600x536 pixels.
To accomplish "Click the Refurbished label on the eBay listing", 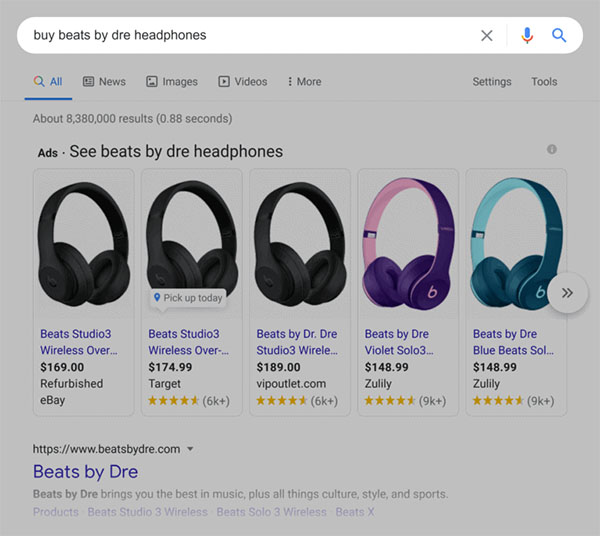I will 72,384.
